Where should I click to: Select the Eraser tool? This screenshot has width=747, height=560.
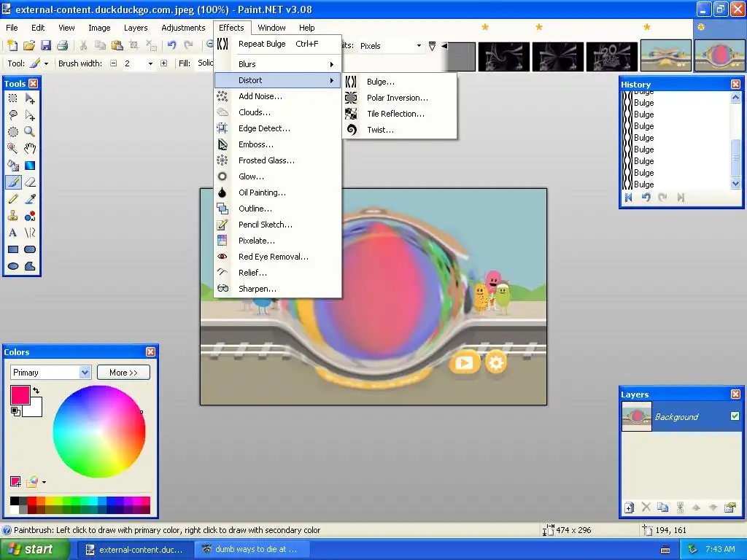click(x=30, y=182)
